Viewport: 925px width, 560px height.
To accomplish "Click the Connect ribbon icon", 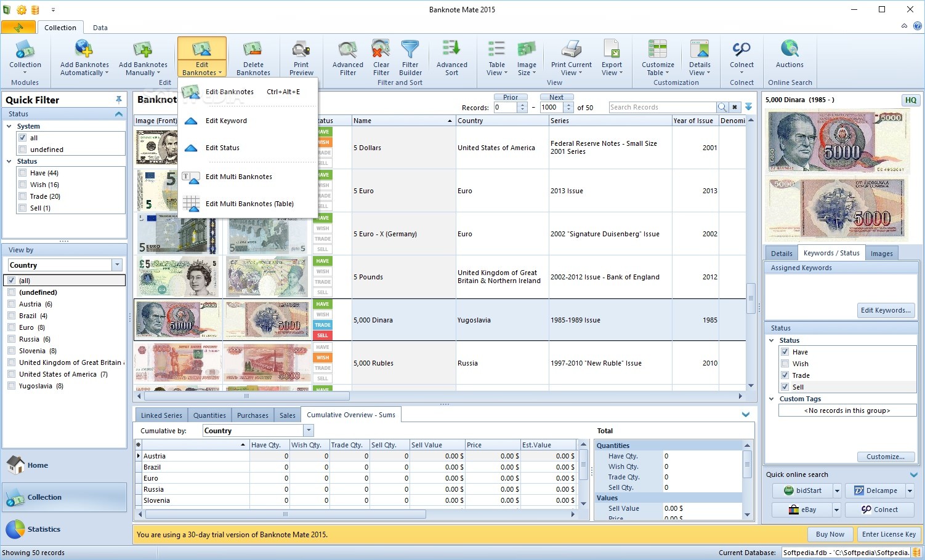I will pyautogui.click(x=741, y=49).
